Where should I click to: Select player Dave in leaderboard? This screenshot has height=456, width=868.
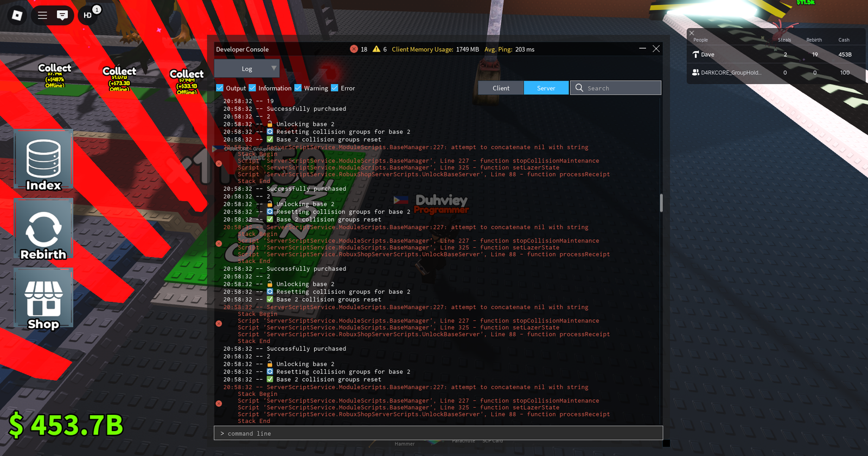pyautogui.click(x=776, y=54)
